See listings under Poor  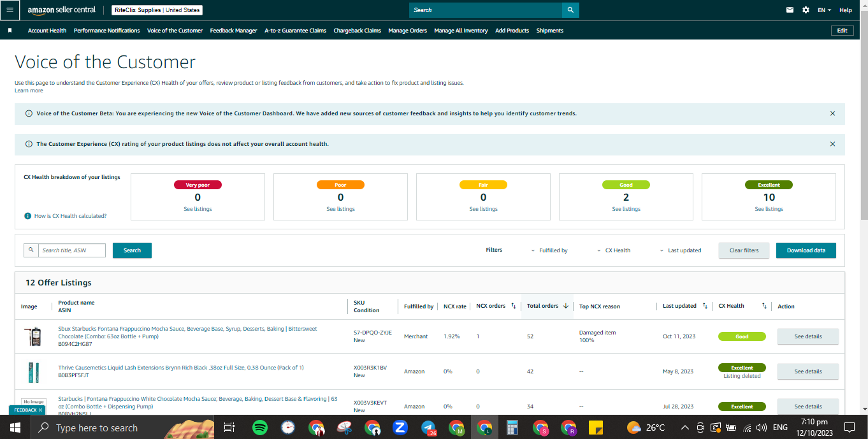340,209
